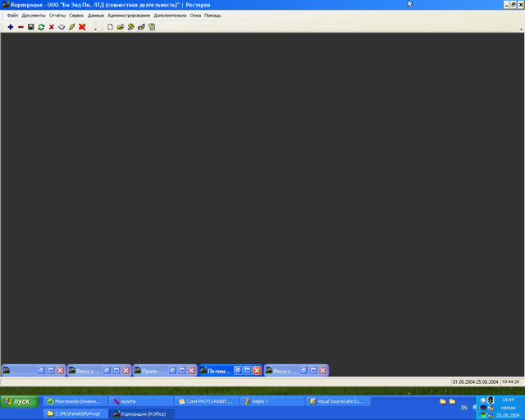Click the date range field in status bar
The width and height of the screenshot is (525, 420).
[x=475, y=382]
